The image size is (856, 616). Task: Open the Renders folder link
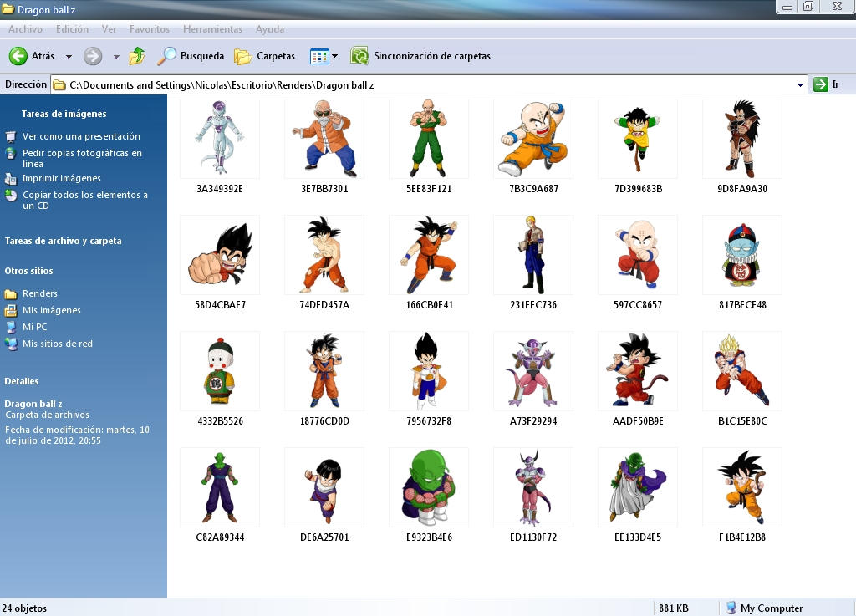[x=40, y=293]
